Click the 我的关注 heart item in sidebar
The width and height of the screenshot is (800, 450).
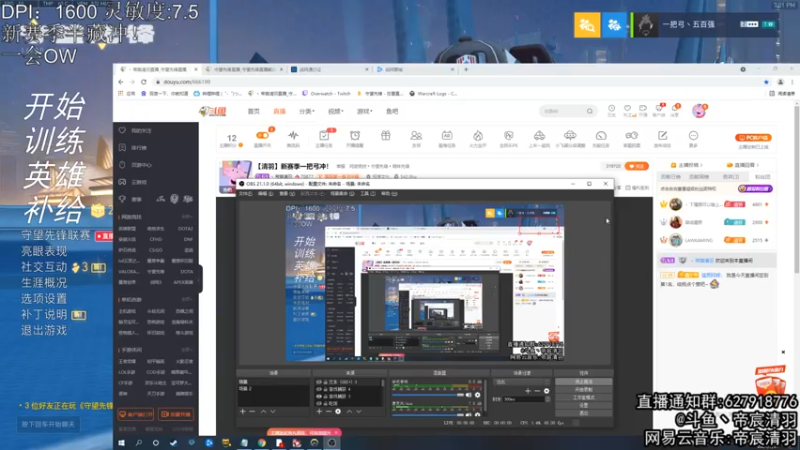pyautogui.click(x=137, y=131)
